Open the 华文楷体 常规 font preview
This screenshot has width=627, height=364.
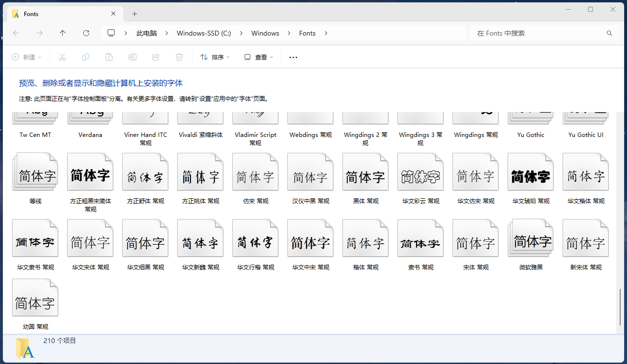tap(585, 172)
